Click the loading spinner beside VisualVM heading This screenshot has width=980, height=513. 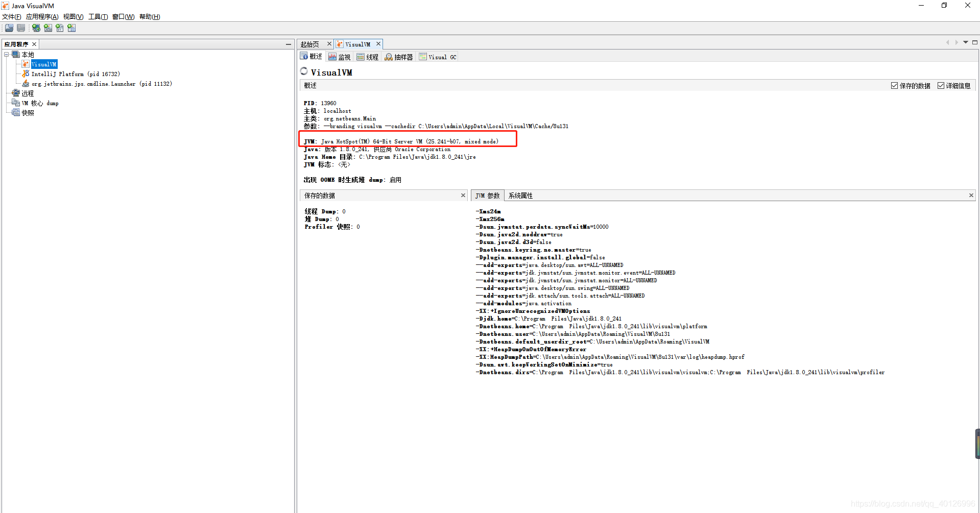[x=304, y=71]
